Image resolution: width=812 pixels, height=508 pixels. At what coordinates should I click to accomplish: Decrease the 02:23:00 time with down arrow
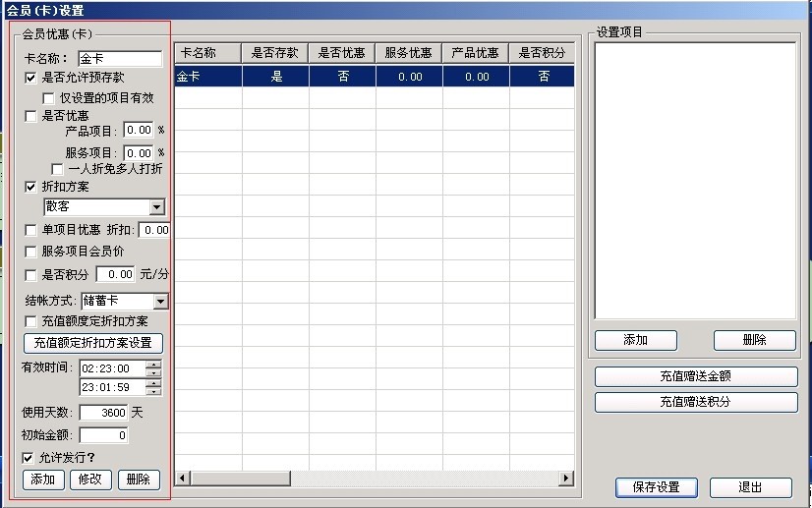[x=153, y=372]
